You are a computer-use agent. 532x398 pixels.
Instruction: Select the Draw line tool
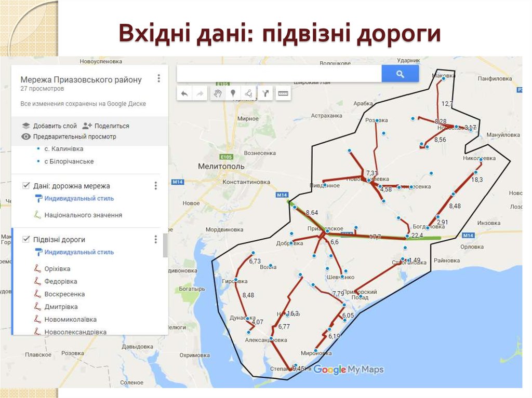pyautogui.click(x=249, y=93)
